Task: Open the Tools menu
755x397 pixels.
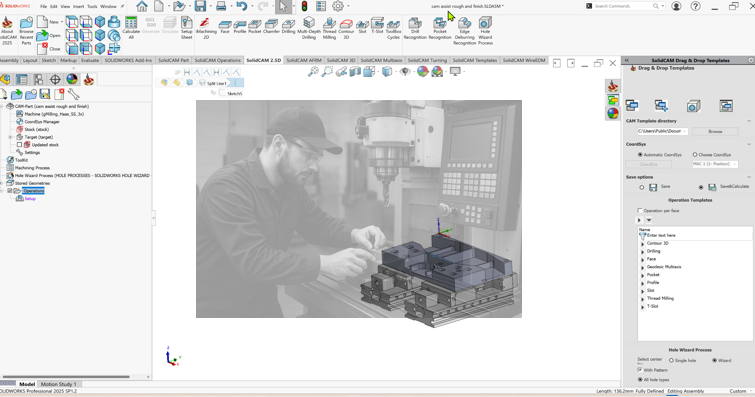Action: [92, 6]
